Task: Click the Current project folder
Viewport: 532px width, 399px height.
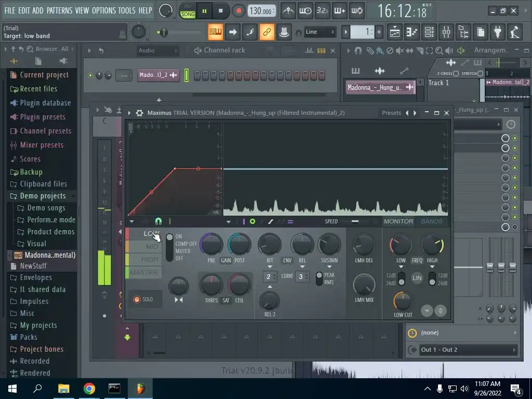Action: (44, 75)
